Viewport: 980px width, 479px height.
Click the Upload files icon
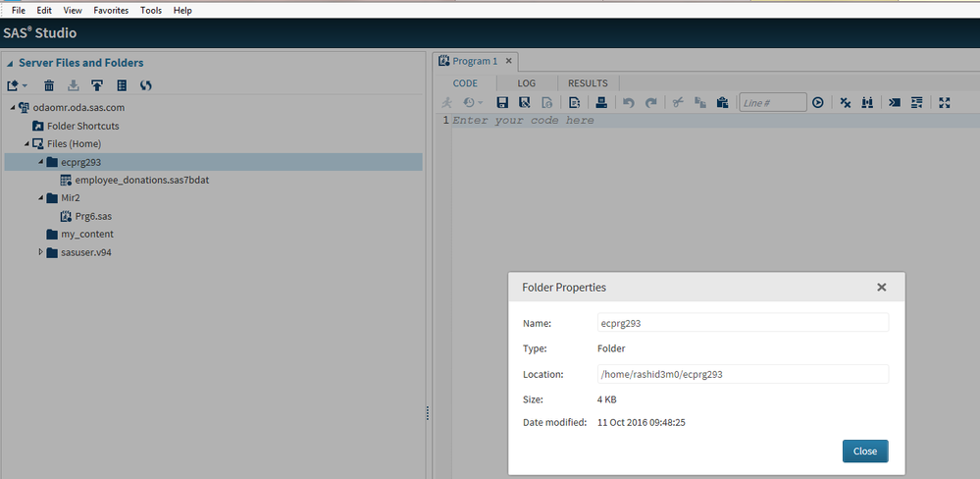click(97, 85)
